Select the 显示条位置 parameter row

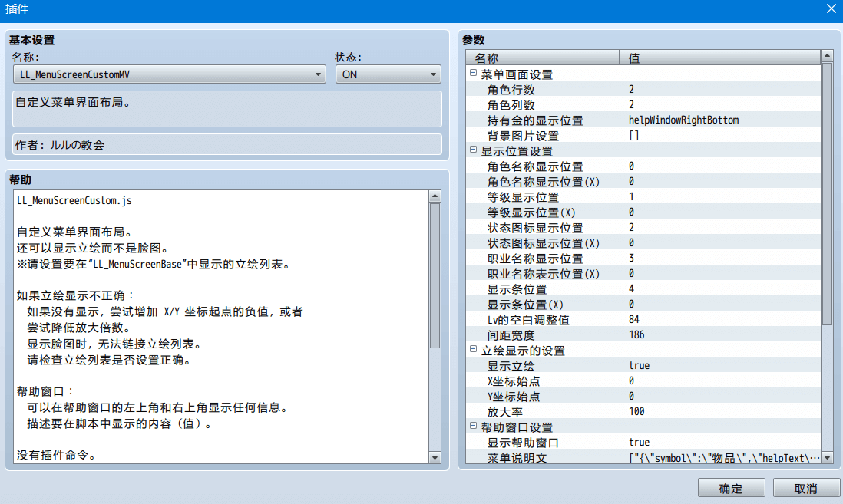[643, 288]
